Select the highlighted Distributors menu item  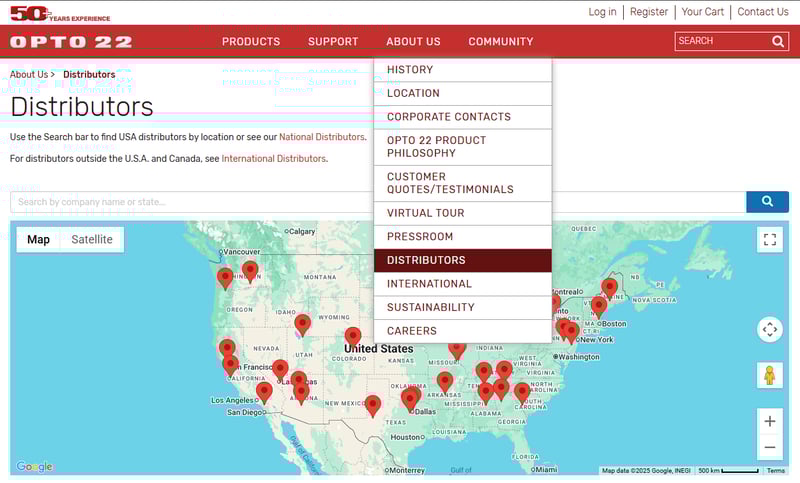(463, 260)
